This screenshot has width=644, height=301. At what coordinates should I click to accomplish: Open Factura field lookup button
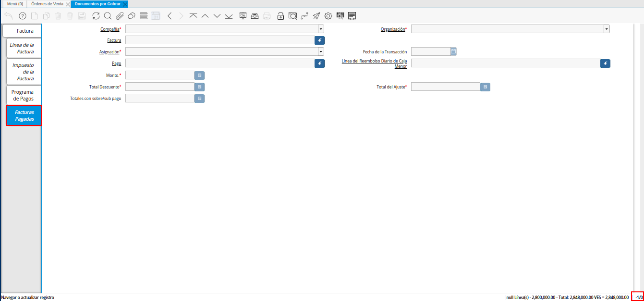(320, 40)
